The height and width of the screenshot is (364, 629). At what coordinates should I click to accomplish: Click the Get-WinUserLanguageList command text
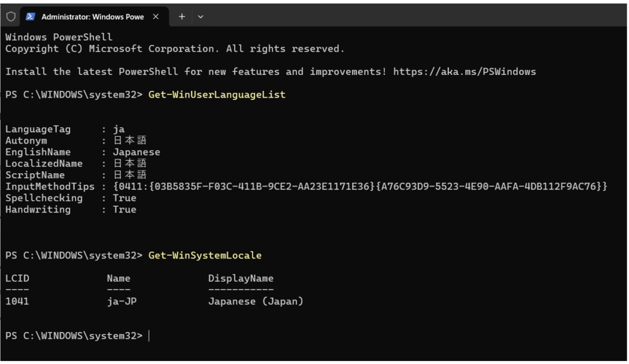coord(217,95)
